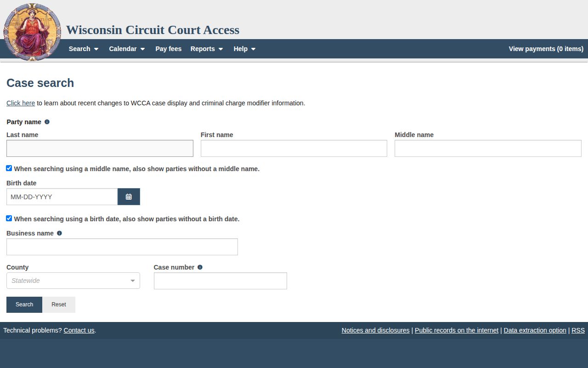Show Party name info tooltip icon
Viewport: 588px width, 368px height.
click(47, 122)
